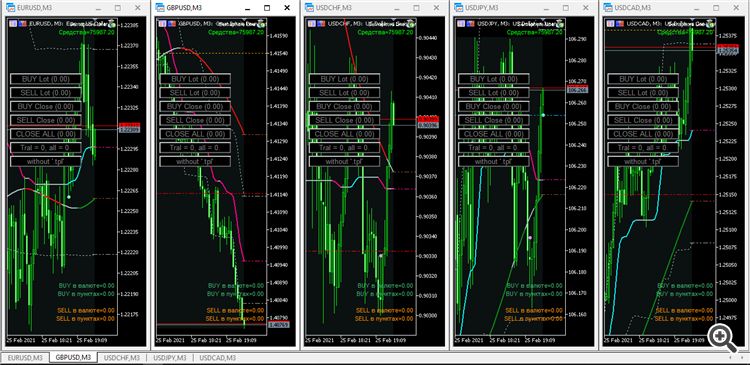
Task: Click CLOSE ALL (0.00) in GBPUSD chart
Action: coord(195,134)
